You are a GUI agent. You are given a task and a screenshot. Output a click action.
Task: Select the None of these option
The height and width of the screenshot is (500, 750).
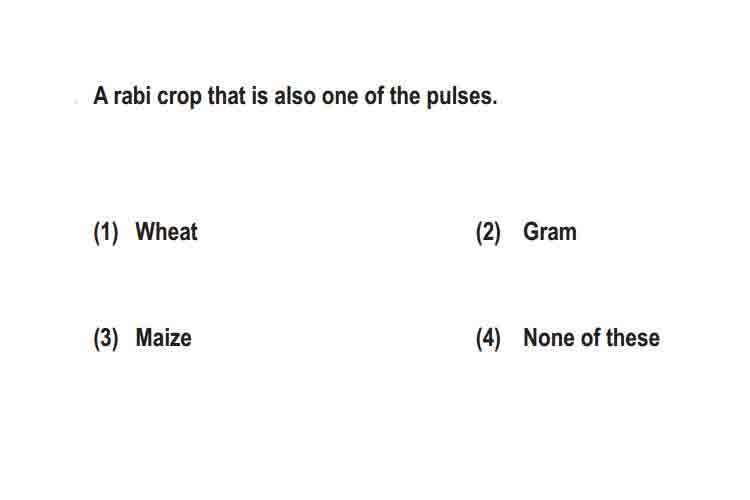point(568,338)
